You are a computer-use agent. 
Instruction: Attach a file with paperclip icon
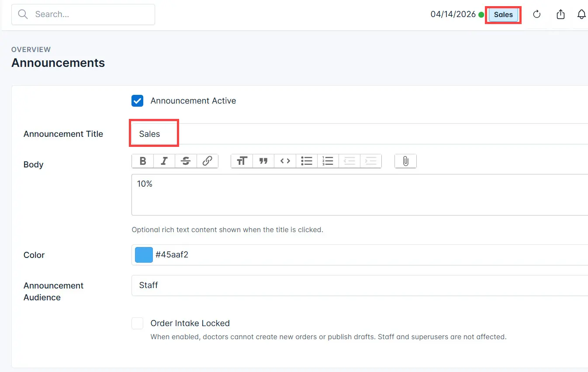[x=405, y=161]
